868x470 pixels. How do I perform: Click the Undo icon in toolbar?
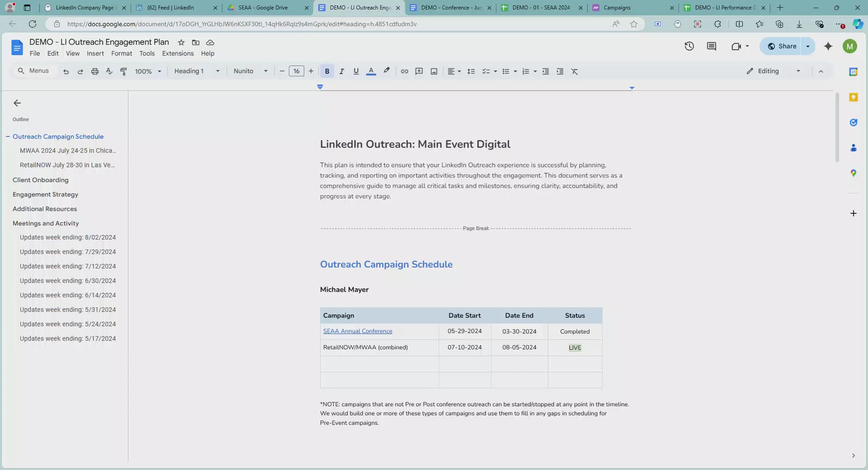tap(66, 71)
